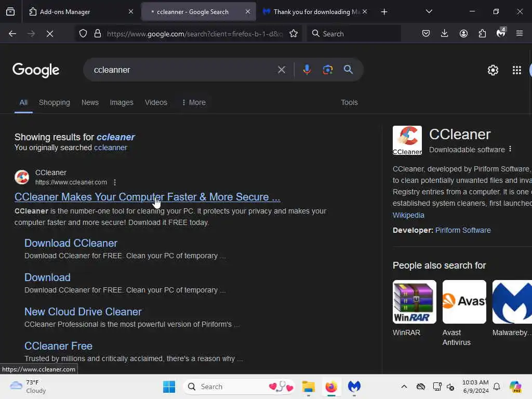This screenshot has height=399, width=532.
Task: Open options for ccleaner.com result
Action: [115, 182]
